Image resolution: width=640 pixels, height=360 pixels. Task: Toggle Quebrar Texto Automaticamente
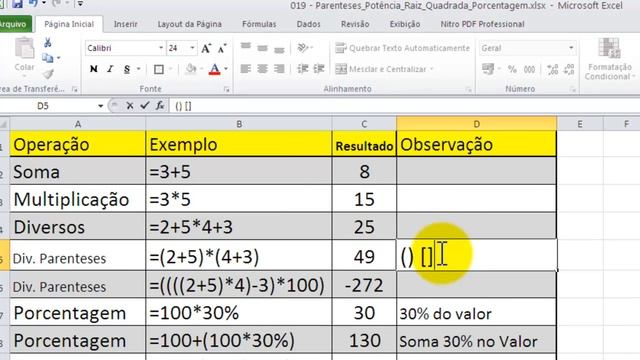[402, 48]
